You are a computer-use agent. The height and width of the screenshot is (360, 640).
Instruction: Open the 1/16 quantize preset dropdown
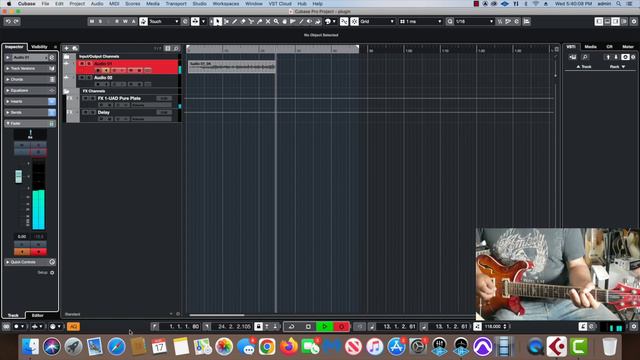[474, 21]
